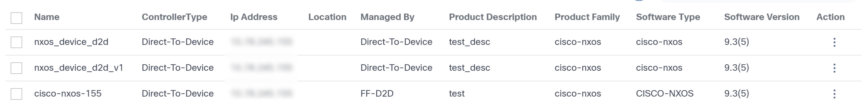868x104 pixels.
Task: Check the nxos_device_d2d_v1 row checkbox
Action: point(16,68)
